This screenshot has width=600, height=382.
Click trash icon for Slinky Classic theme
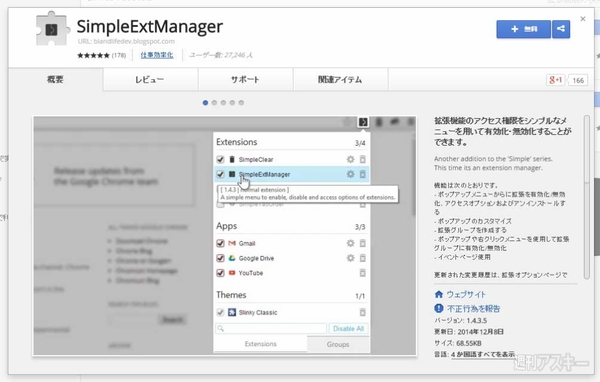(363, 312)
